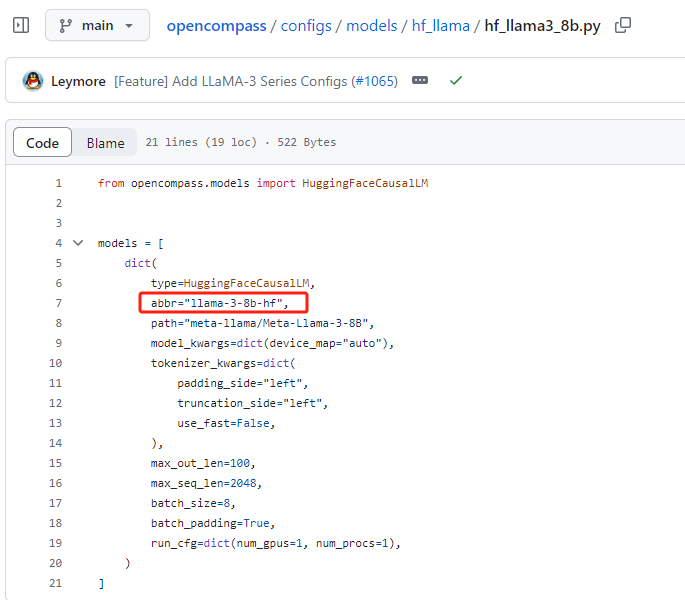
Task: Toggle the file tree sidebar panel
Action: pyautogui.click(x=20, y=25)
